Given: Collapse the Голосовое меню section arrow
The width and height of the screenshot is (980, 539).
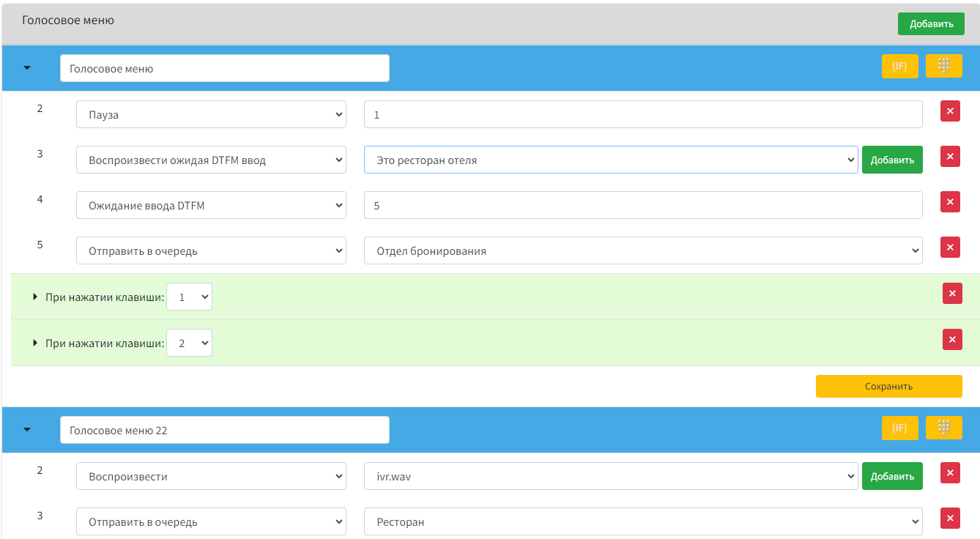Looking at the screenshot, I should click(x=27, y=68).
